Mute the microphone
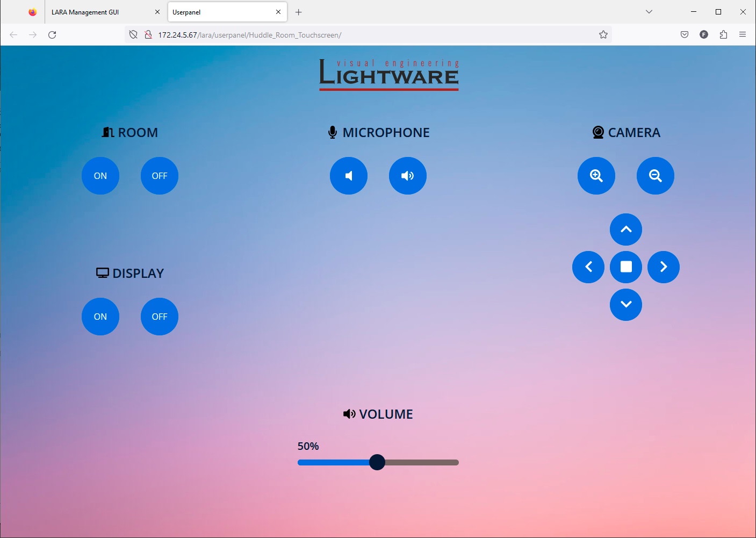Screen dimensions: 756x538 tap(349, 176)
